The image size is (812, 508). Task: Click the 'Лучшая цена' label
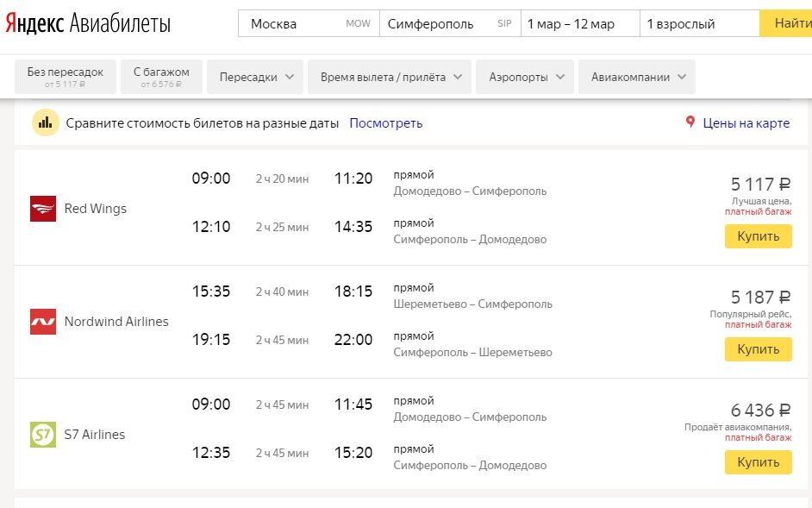coord(760,201)
